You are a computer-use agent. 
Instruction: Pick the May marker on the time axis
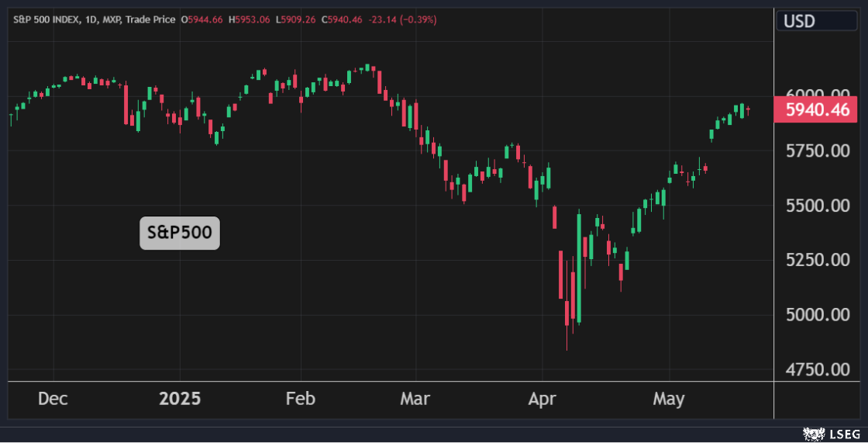click(668, 399)
